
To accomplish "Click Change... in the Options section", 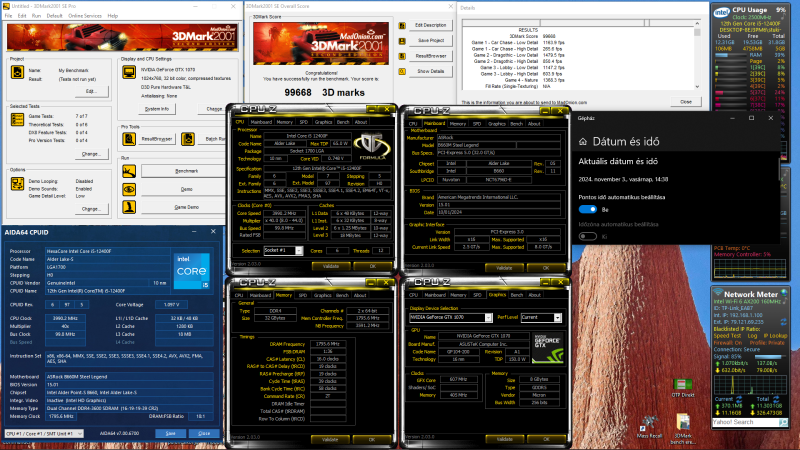I will pos(91,209).
